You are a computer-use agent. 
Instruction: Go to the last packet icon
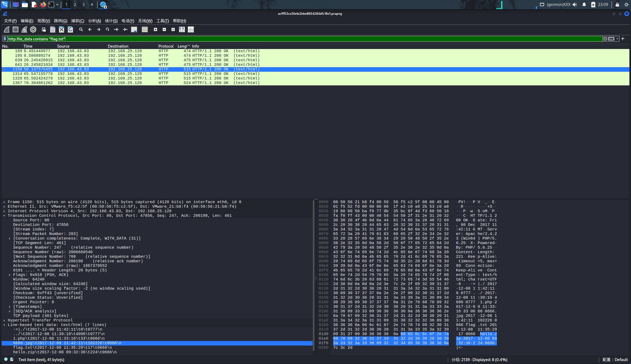pos(125,29)
